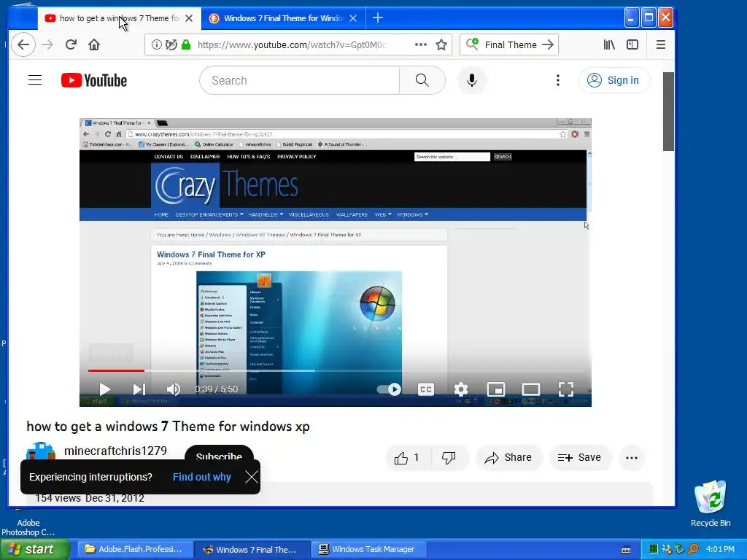Open the Firefox home page icon

(x=94, y=44)
